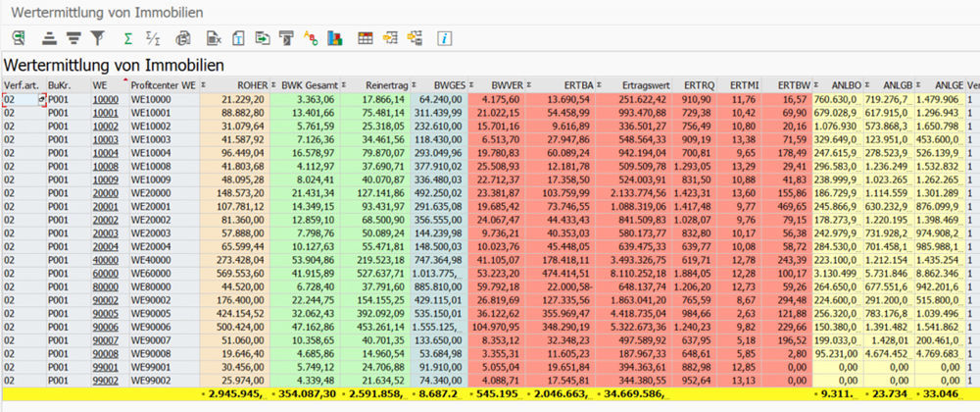This screenshot has width=980, height=412.
Task: Click the Subtotals icon
Action: (152, 39)
